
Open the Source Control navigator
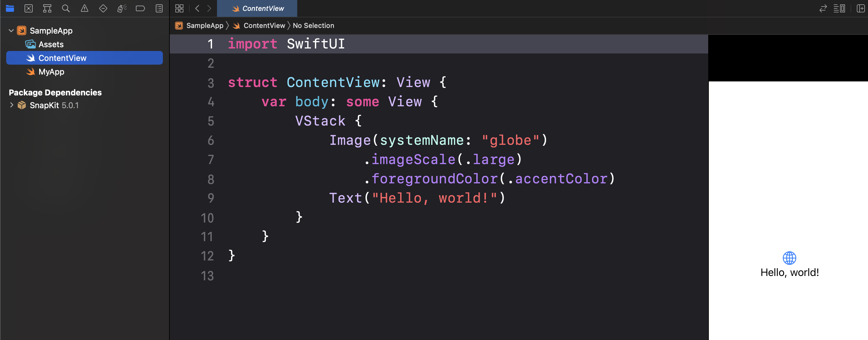(29, 8)
